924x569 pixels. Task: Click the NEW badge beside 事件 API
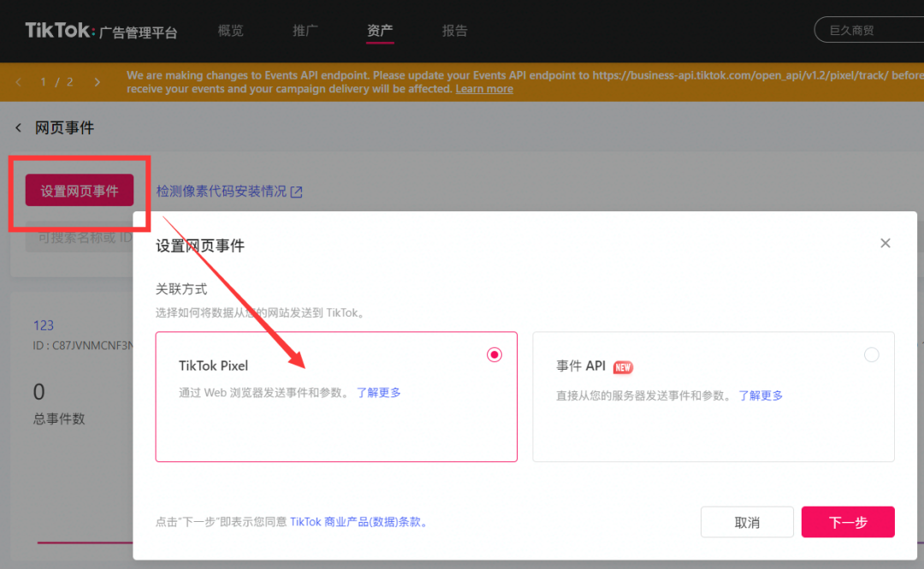click(x=623, y=367)
